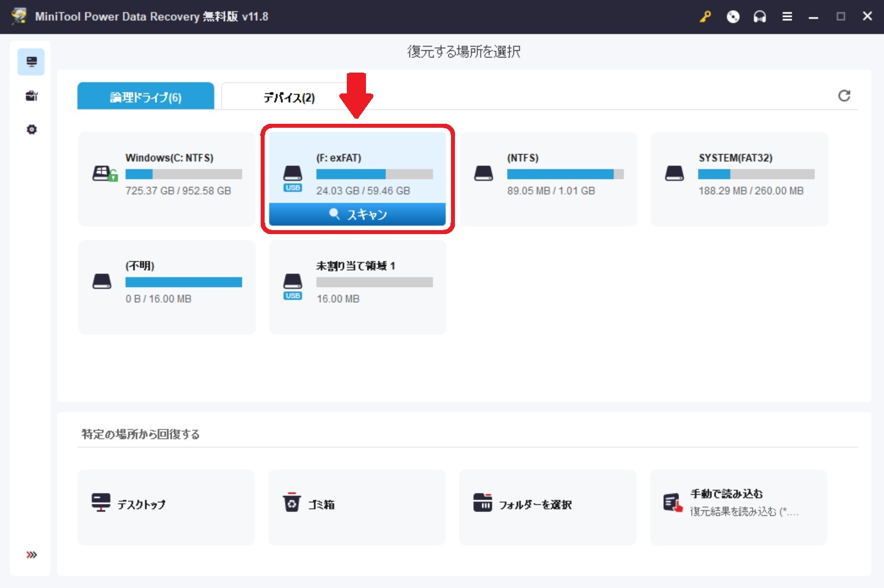The height and width of the screenshot is (588, 884).
Task: Click the desktop monitor icon
Action: click(101, 502)
